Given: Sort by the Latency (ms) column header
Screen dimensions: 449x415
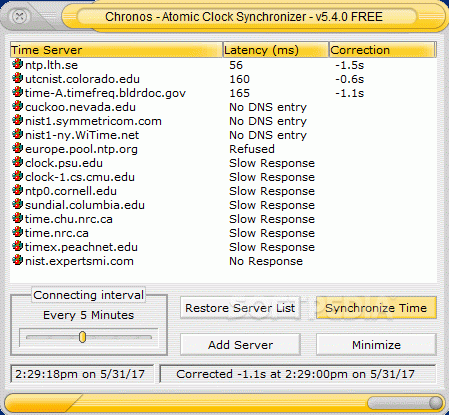Looking at the screenshot, I should click(276, 50).
